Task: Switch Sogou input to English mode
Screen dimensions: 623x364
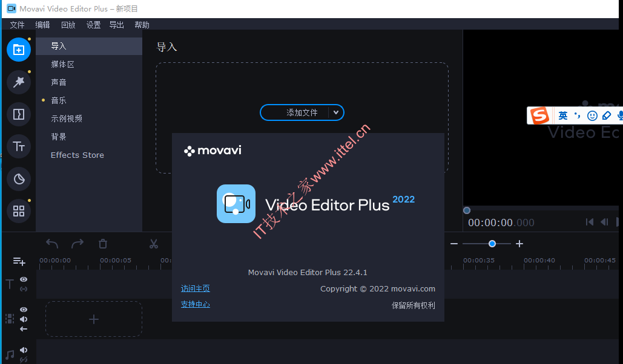Action: (x=563, y=115)
